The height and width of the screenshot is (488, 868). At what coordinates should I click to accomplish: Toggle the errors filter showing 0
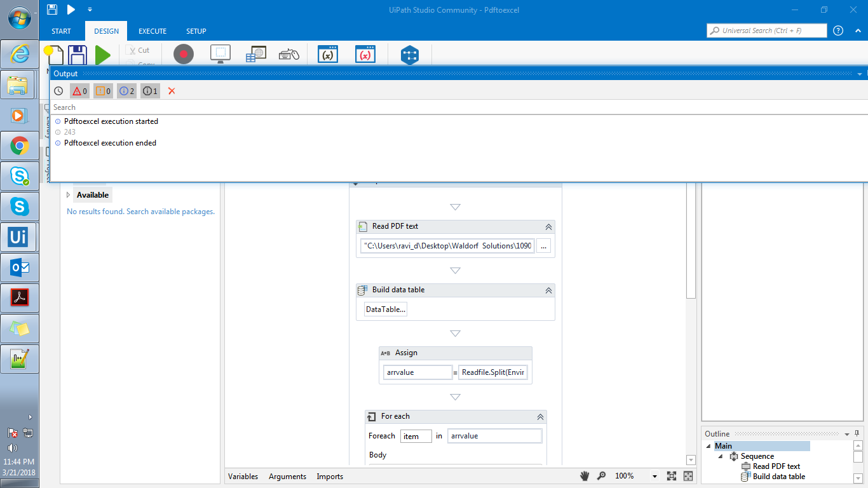pos(79,91)
